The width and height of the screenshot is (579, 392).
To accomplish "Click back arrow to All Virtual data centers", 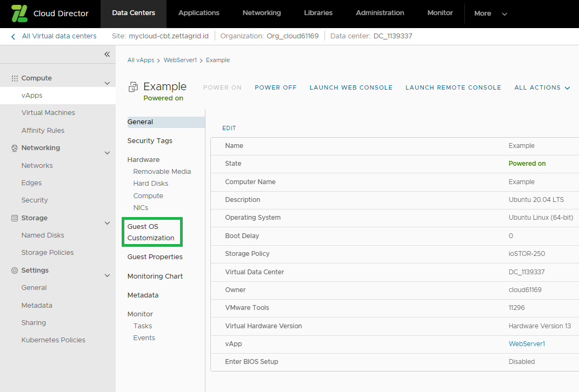I will (x=14, y=37).
